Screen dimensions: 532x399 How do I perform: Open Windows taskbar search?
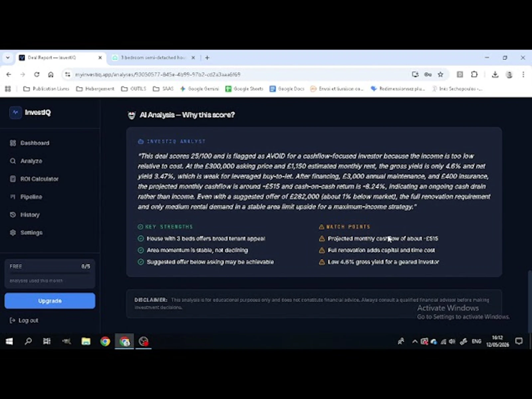click(x=28, y=341)
